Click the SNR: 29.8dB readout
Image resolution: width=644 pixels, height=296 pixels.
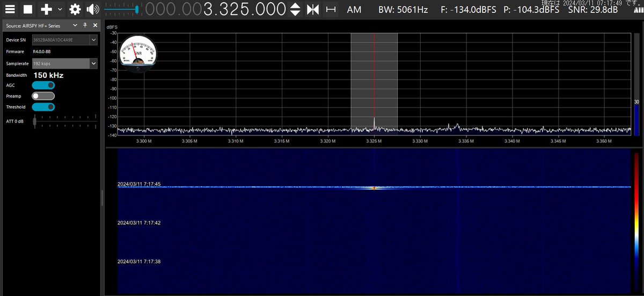[592, 9]
